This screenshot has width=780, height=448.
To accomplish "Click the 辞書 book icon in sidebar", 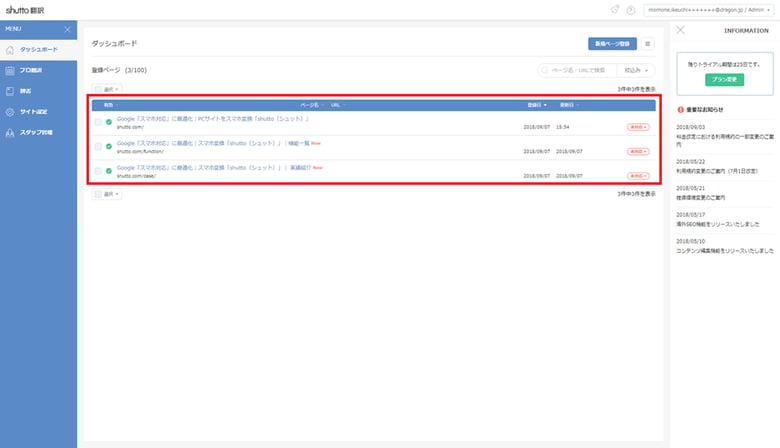I will pos(10,91).
